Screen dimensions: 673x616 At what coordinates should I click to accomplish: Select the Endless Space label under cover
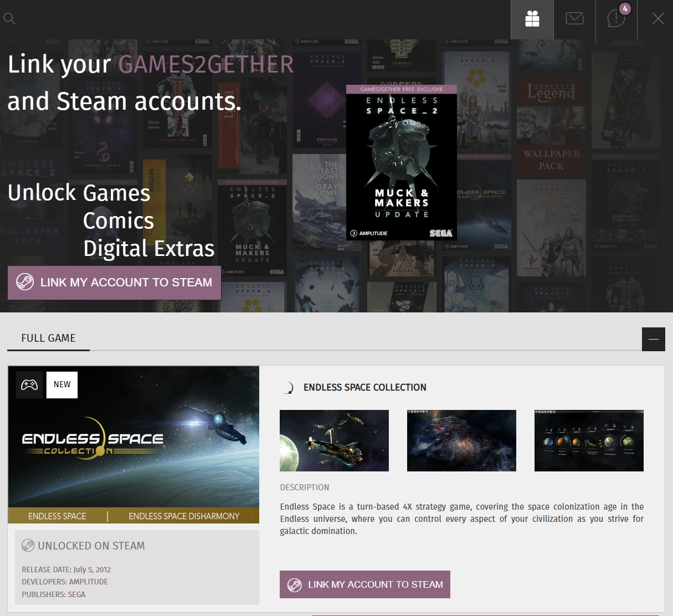(57, 516)
